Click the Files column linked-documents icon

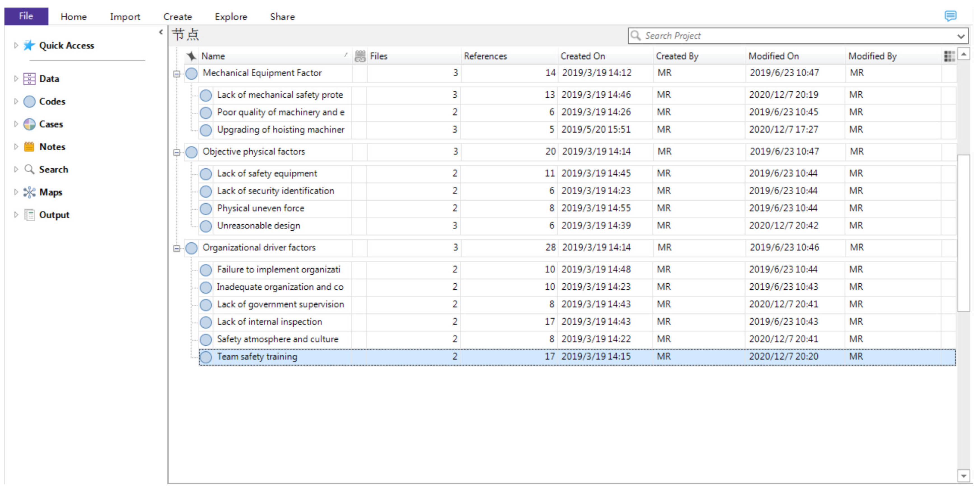pos(360,56)
